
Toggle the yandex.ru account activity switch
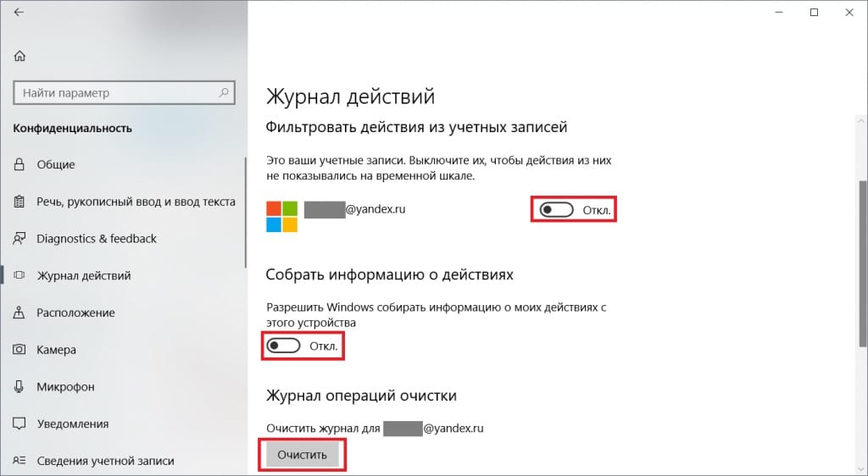(556, 209)
